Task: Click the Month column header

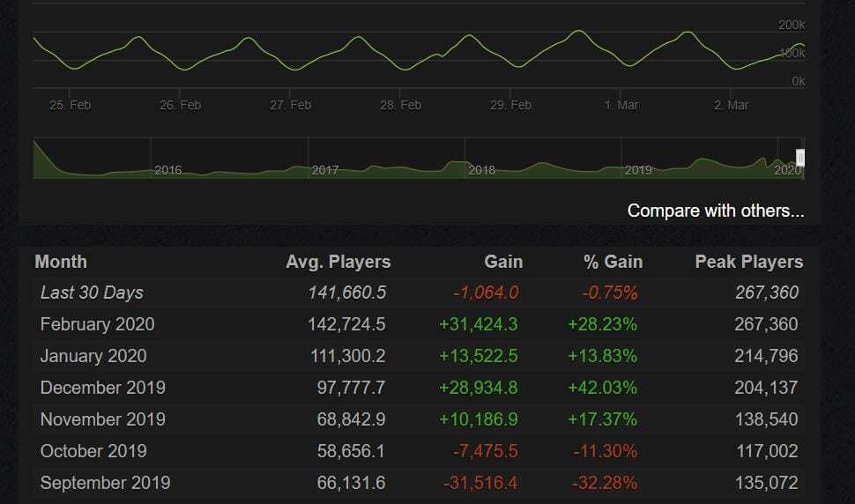Action: [x=61, y=262]
